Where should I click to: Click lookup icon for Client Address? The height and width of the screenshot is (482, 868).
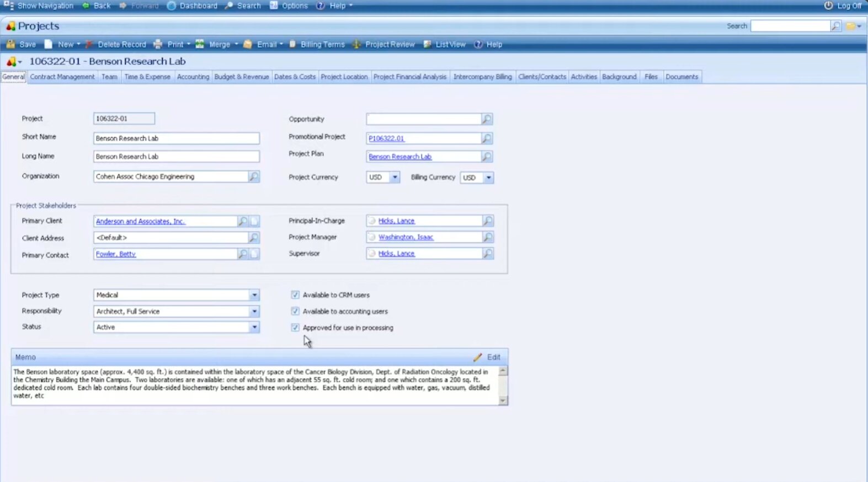pyautogui.click(x=254, y=238)
